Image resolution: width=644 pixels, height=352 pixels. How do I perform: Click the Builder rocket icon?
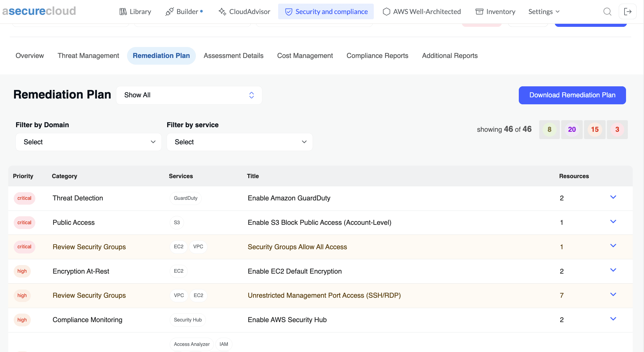tap(169, 12)
